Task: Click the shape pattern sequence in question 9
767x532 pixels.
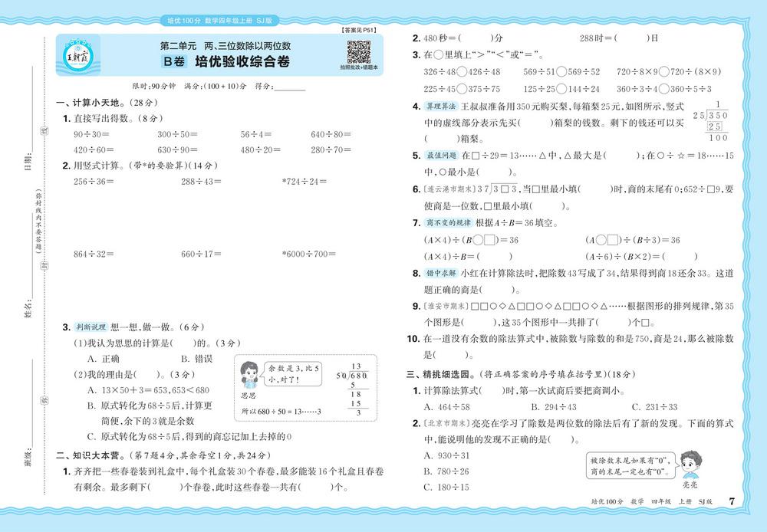Action: click(x=538, y=307)
